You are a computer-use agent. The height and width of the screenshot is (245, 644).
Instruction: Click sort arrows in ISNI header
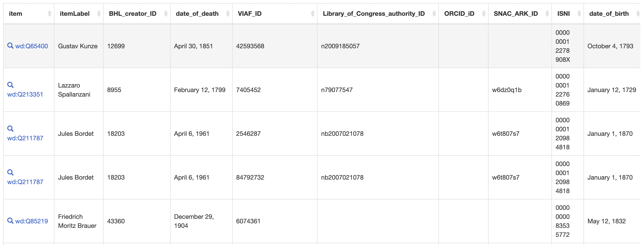click(579, 14)
